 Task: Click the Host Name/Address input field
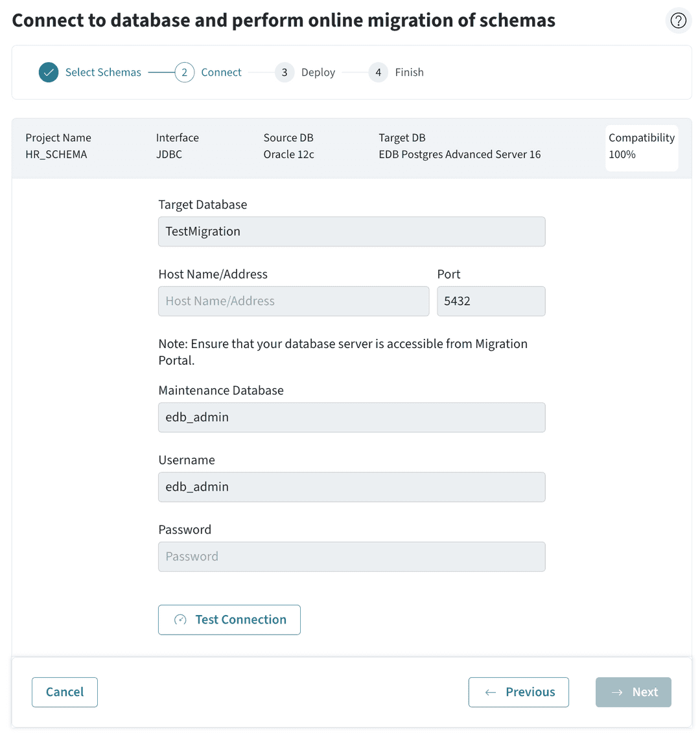(293, 301)
